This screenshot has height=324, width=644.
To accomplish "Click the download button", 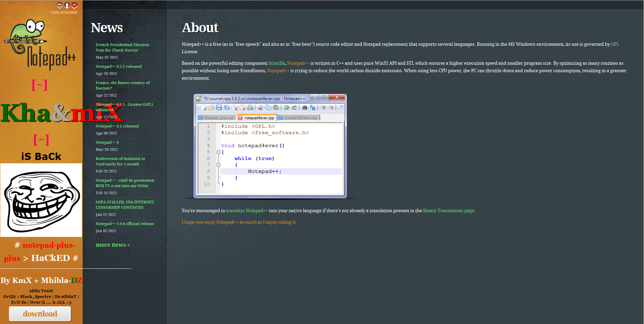I will 40,314.
